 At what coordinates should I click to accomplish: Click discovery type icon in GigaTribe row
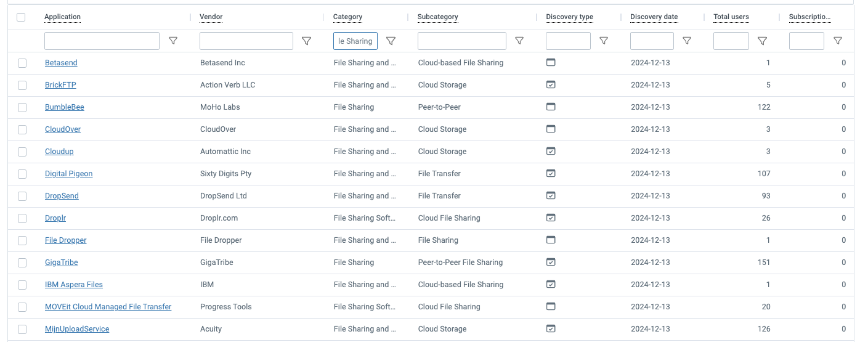point(551,262)
